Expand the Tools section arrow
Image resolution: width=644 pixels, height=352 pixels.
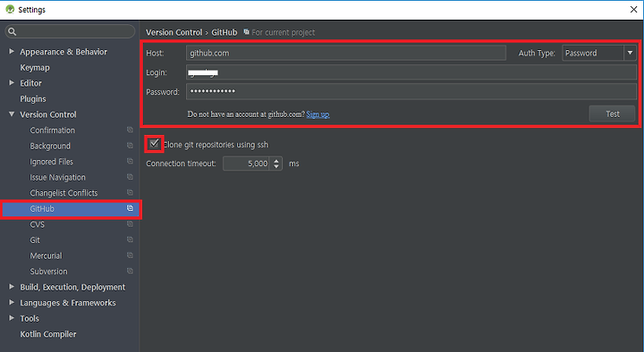(12, 317)
